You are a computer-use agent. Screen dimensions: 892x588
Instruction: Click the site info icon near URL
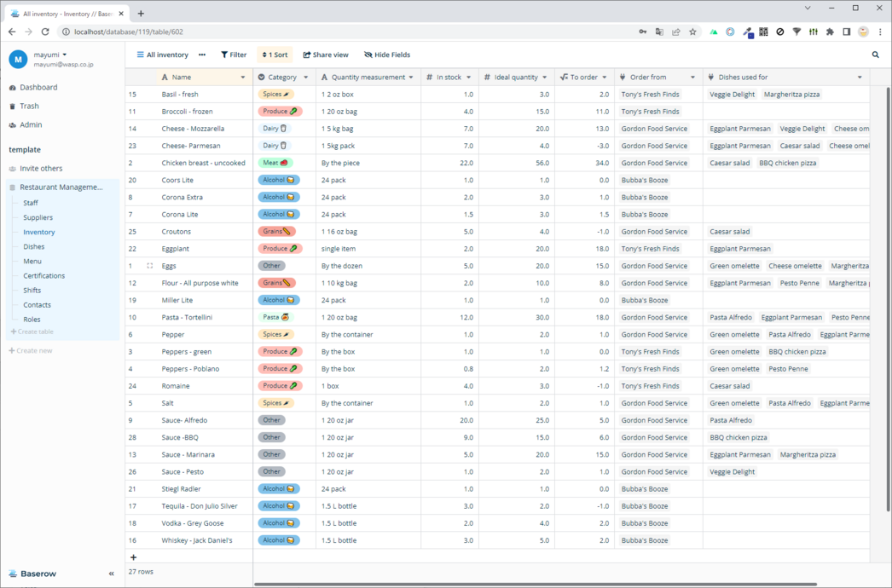click(x=66, y=32)
